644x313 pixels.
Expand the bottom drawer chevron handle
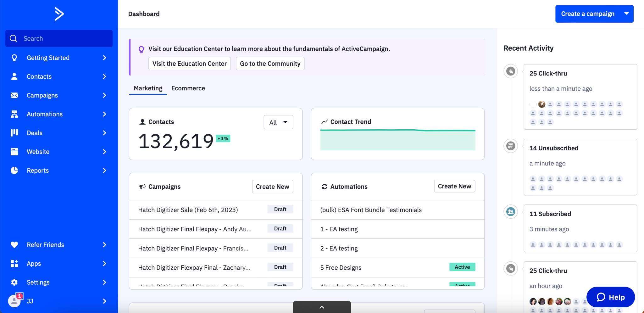coord(322,307)
